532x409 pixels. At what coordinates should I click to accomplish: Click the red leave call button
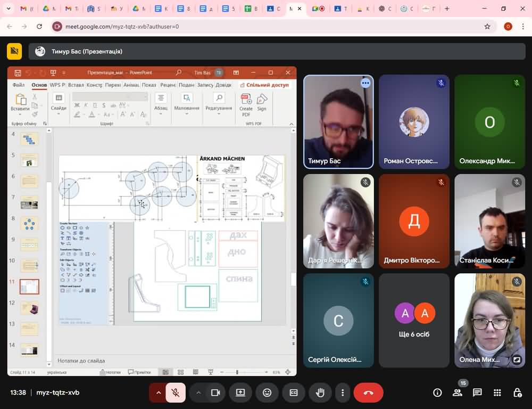(368, 392)
